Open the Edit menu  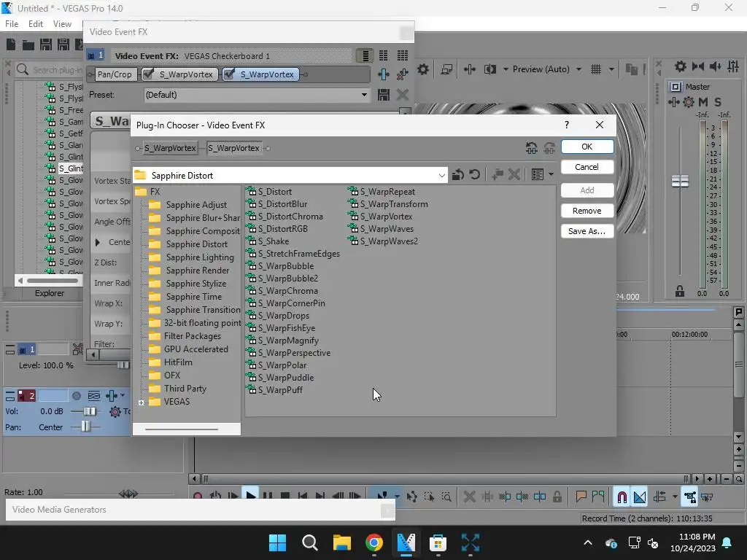[36, 24]
